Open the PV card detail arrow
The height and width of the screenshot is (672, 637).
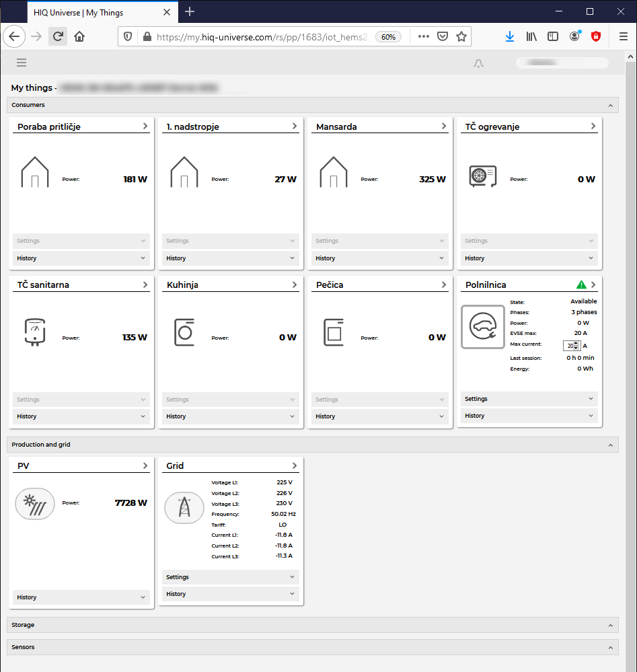coord(145,465)
